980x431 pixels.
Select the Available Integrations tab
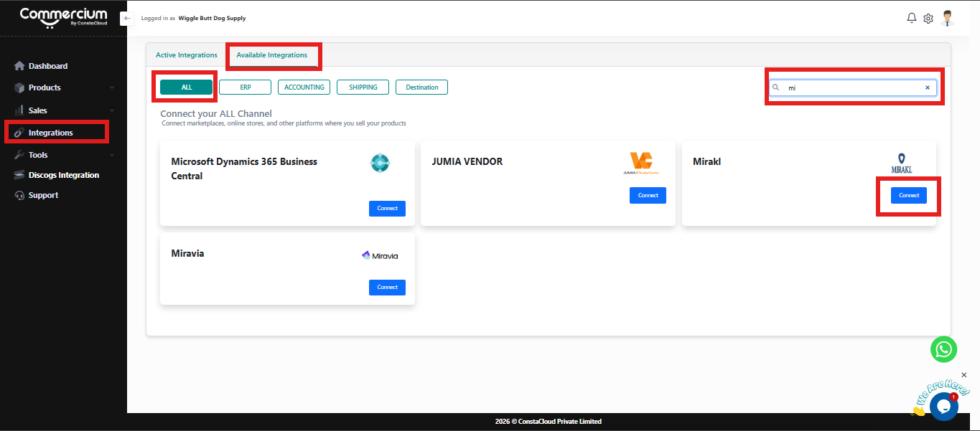(272, 55)
